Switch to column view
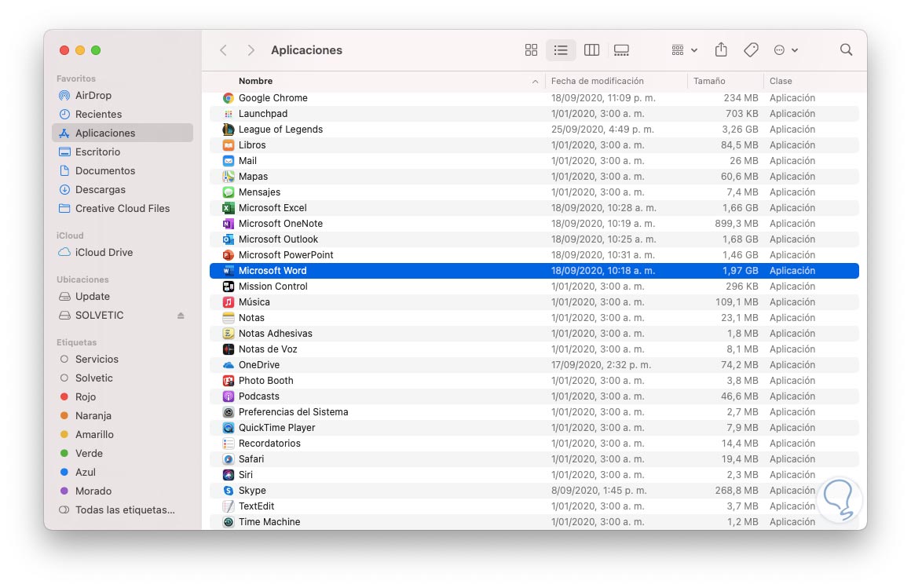 (x=591, y=50)
